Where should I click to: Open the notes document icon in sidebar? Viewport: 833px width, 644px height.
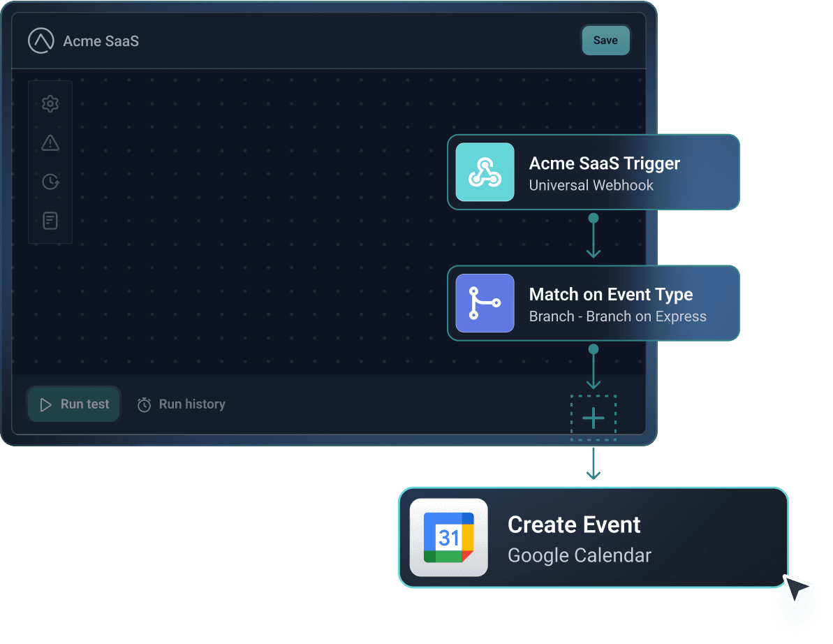(x=50, y=220)
